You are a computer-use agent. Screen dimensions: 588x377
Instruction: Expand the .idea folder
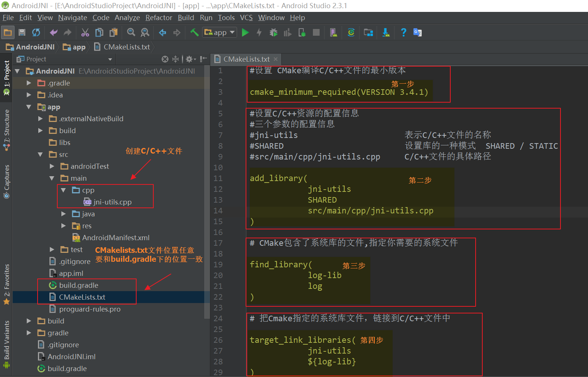[29, 95]
